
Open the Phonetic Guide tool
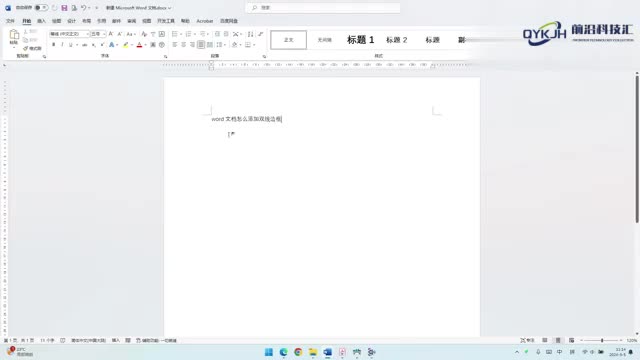point(153,34)
